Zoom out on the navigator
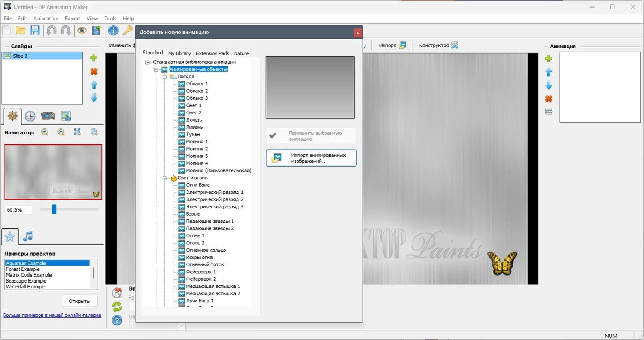Screen dimensions: 644x340 [x=61, y=132]
